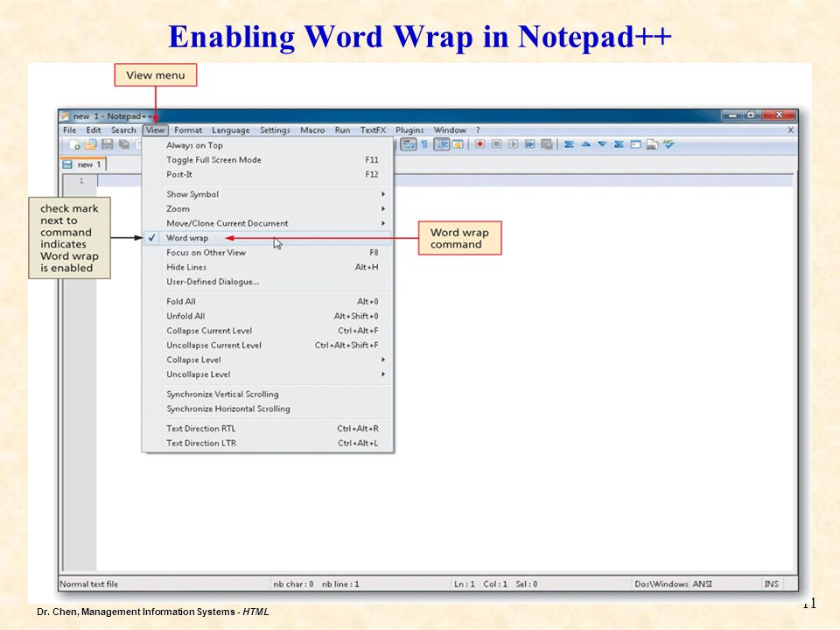Toggle the indent guide toolbar icon
Screen dimensions: 840x630
pyautogui.click(x=442, y=144)
